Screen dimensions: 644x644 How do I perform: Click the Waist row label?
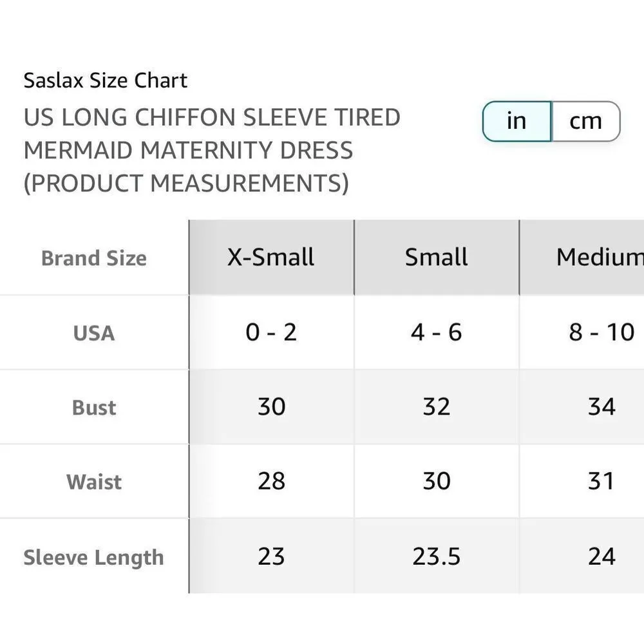[93, 482]
